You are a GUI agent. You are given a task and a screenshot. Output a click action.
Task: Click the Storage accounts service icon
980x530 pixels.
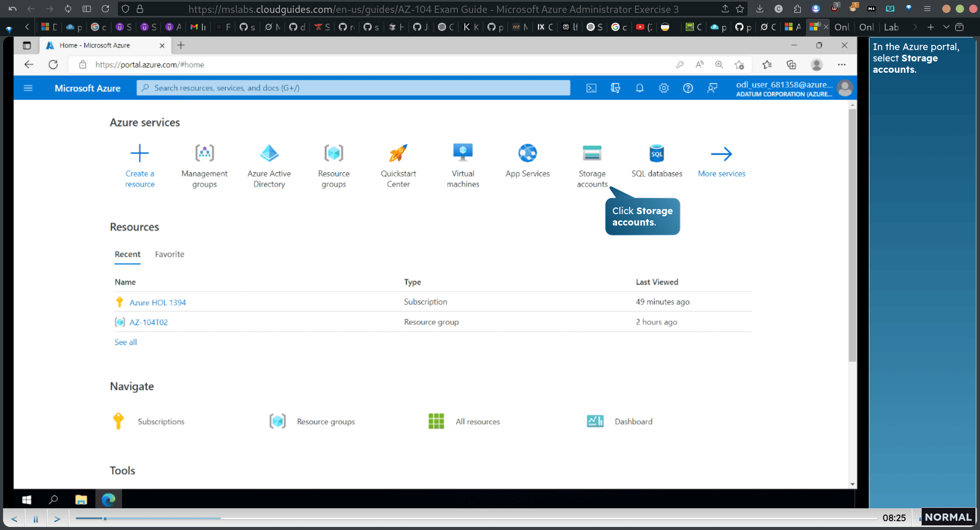(x=592, y=153)
